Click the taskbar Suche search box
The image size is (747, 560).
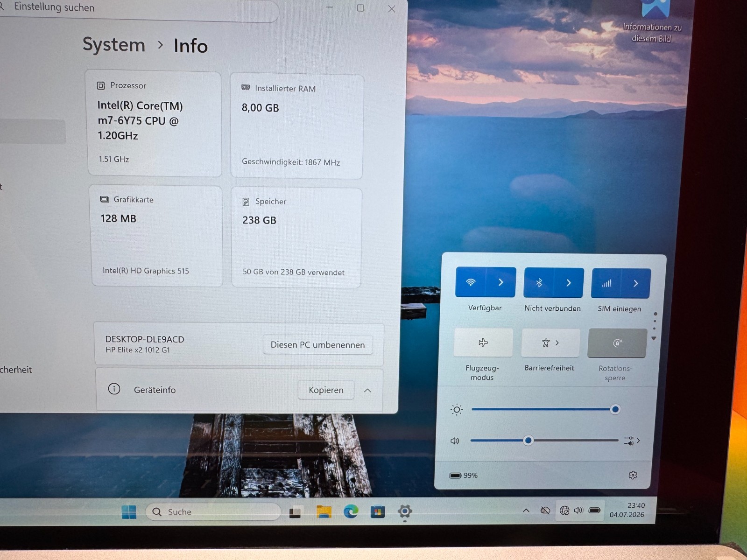tap(213, 512)
